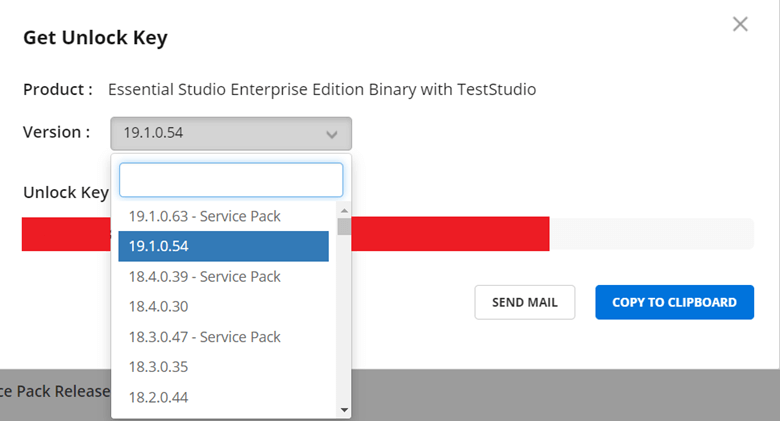Click the Get Unlock Key dialog title
This screenshot has width=780, height=421.
click(95, 39)
